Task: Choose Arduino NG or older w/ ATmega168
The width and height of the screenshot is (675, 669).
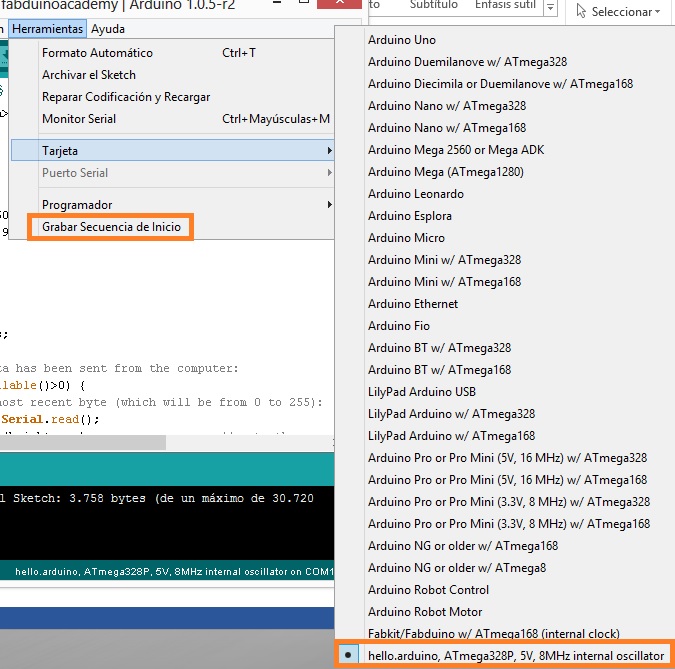Action: pyautogui.click(x=504, y=546)
